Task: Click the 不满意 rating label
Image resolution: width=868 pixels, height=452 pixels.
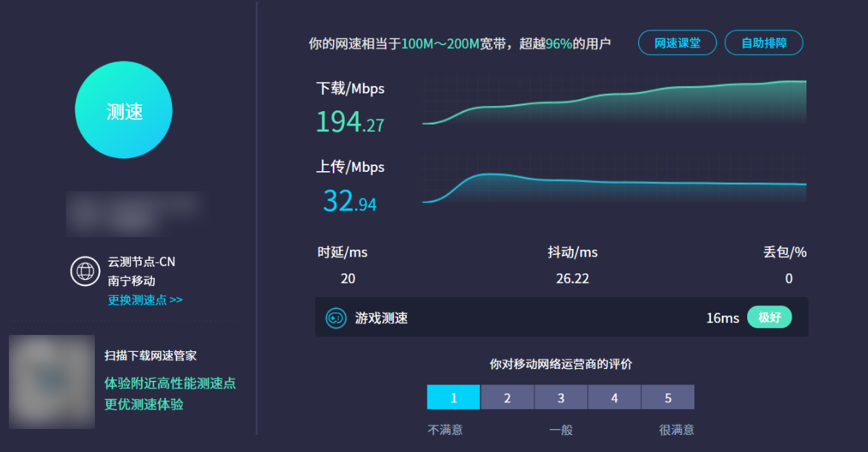Action: pos(445,430)
